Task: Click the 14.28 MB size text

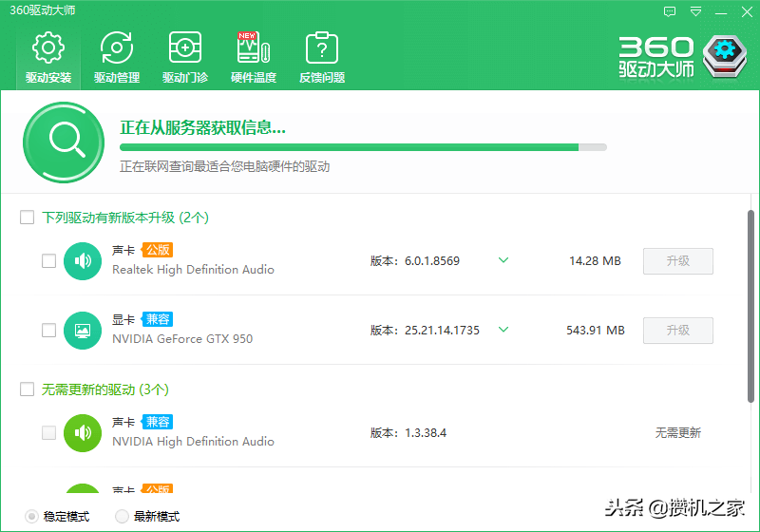Action: [595, 261]
